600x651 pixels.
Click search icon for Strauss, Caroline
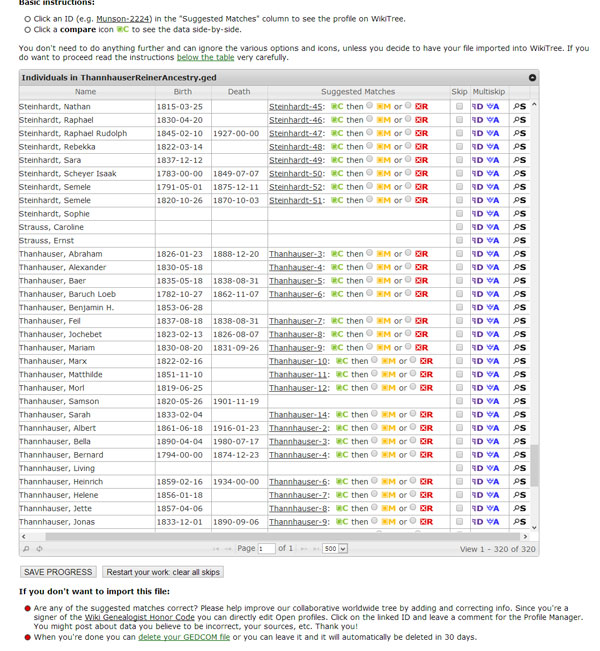click(x=519, y=227)
